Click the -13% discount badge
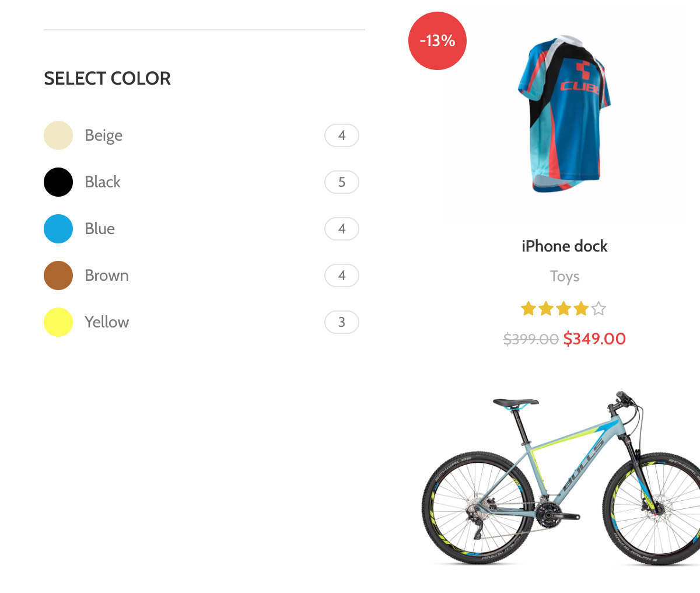 coord(437,41)
